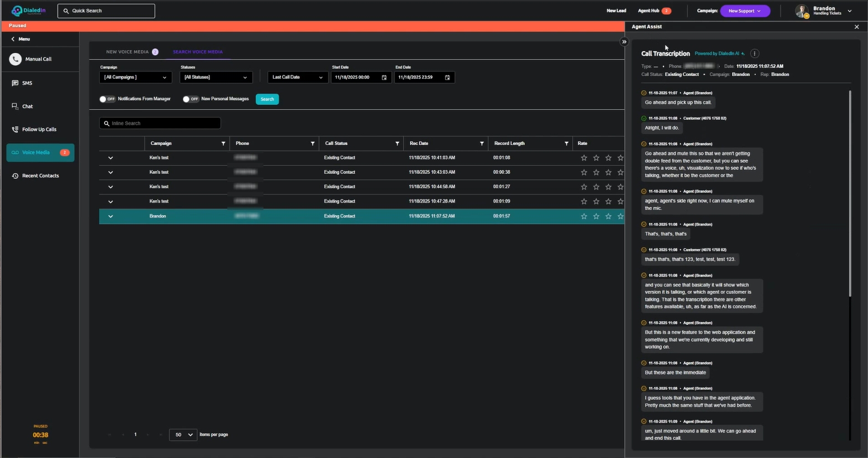The width and height of the screenshot is (868, 458).
Task: Click the Manual Call phone icon
Action: (x=16, y=59)
